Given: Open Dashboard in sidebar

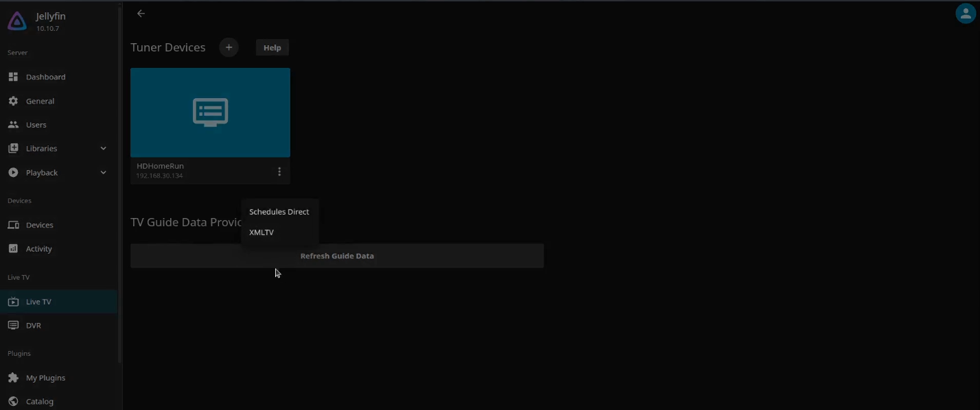Looking at the screenshot, I should click(x=58, y=77).
